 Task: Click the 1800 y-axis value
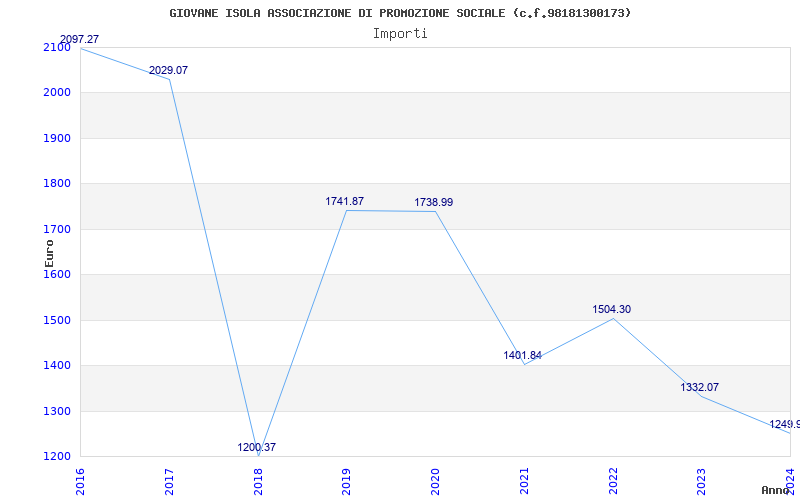click(x=57, y=184)
